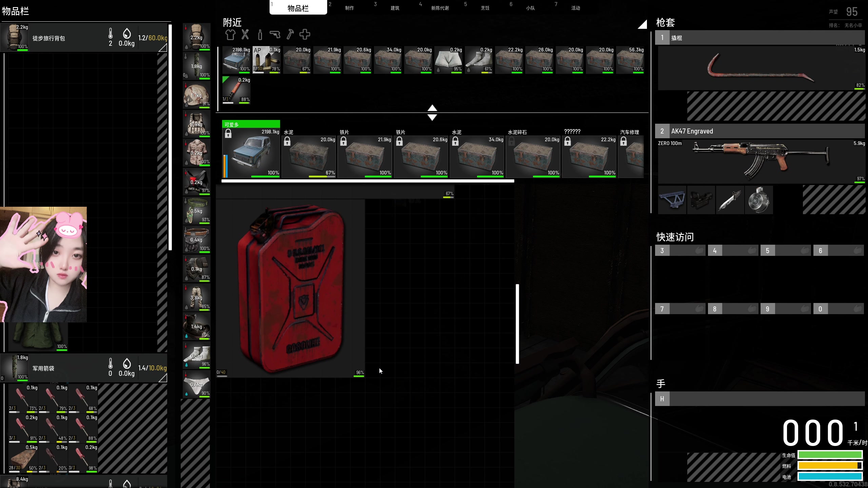
Task: Open the 新陈代谢 metabolism tab
Action: click(x=440, y=8)
